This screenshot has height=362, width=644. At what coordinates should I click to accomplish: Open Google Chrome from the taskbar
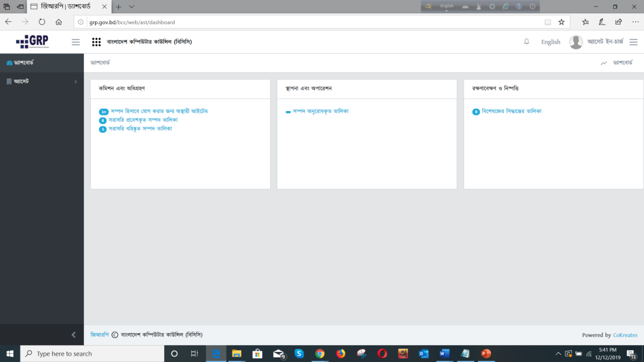tap(320, 354)
